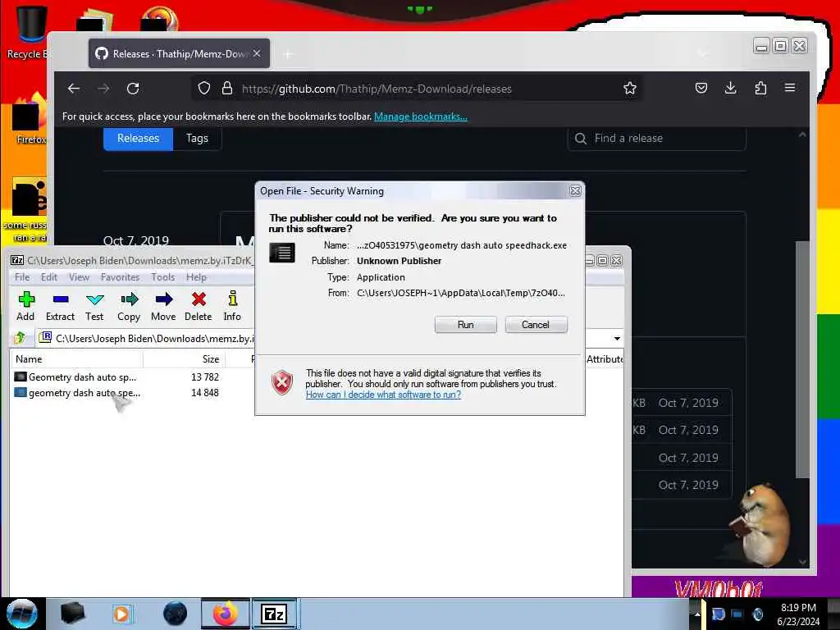Click the 7-Zip Test toolbar icon
Image resolution: width=840 pixels, height=630 pixels.
(94, 306)
